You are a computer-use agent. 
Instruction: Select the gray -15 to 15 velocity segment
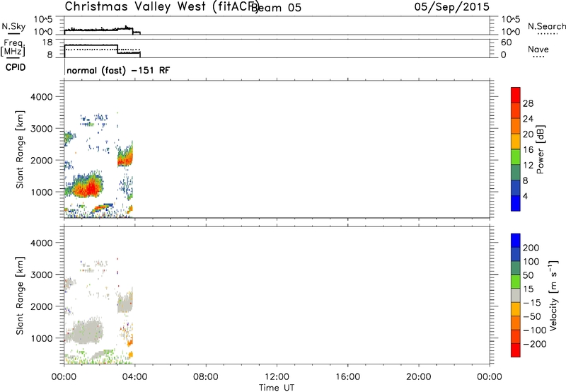coord(516,296)
